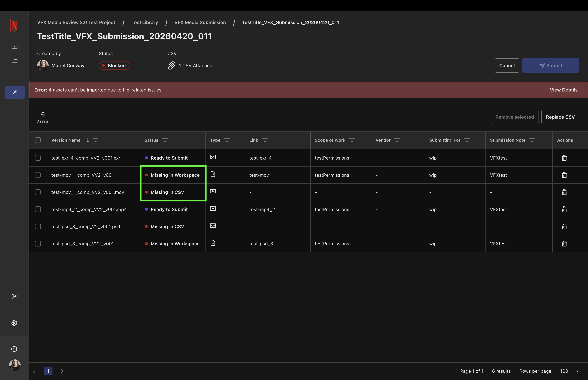Delete the test-mov_1_comp_VV2_v001 row via trash icon
Viewport: 588px width, 380px height.
pyautogui.click(x=564, y=175)
